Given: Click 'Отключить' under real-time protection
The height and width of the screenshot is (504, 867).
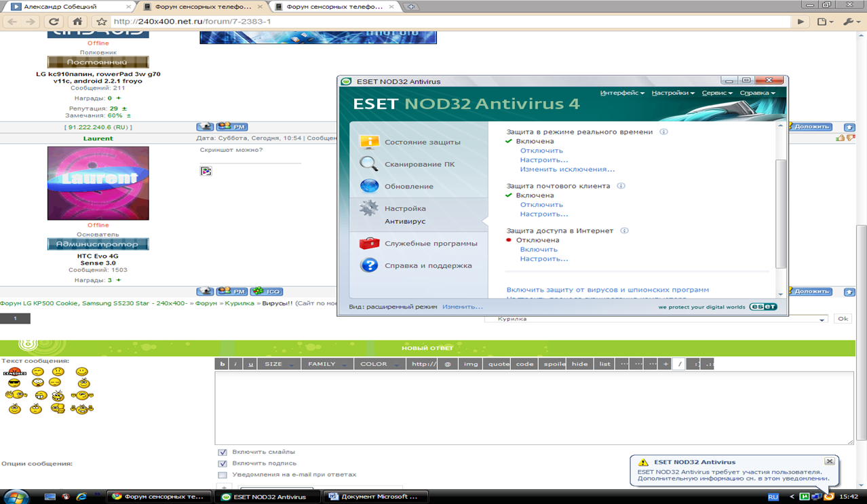Looking at the screenshot, I should pos(541,151).
